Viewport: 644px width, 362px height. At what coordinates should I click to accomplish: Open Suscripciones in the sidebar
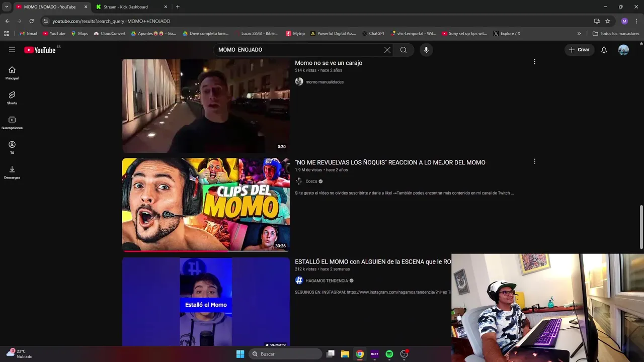click(x=12, y=123)
